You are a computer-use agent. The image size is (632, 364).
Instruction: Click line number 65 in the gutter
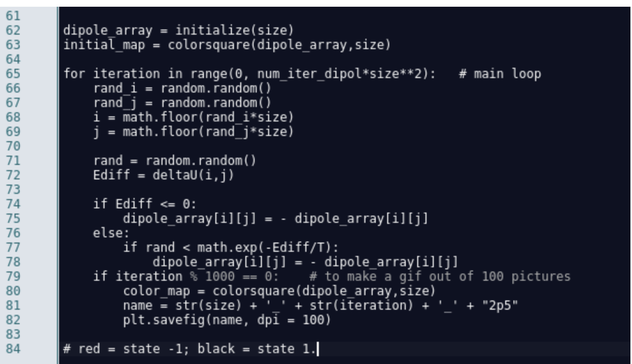click(x=12, y=74)
